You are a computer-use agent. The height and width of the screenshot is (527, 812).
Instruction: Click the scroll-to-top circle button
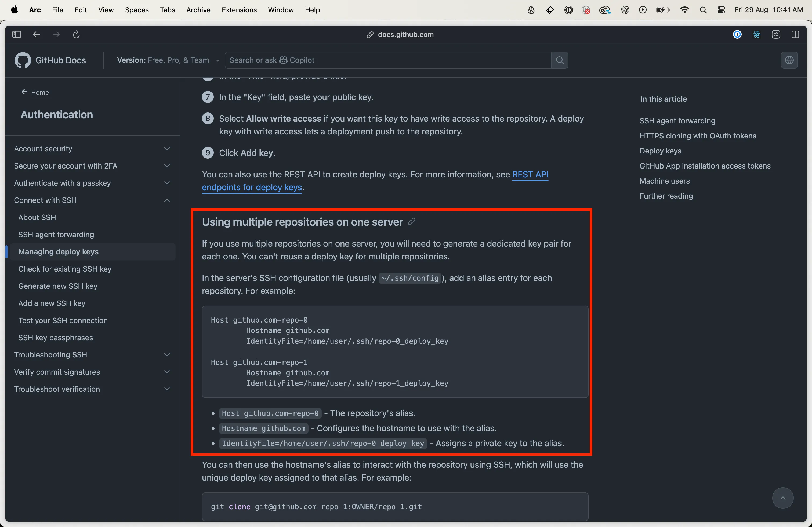click(783, 498)
